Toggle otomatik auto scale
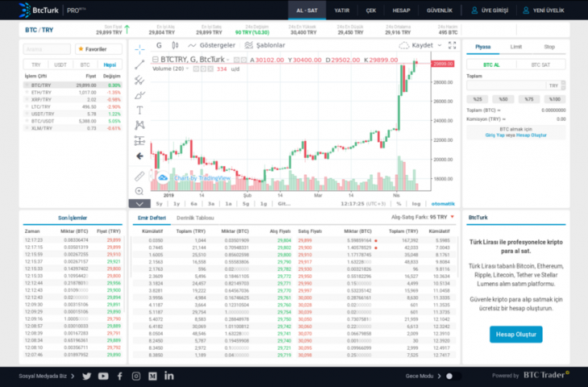Image resolution: width=588 pixels, height=387 pixels. pos(443,204)
